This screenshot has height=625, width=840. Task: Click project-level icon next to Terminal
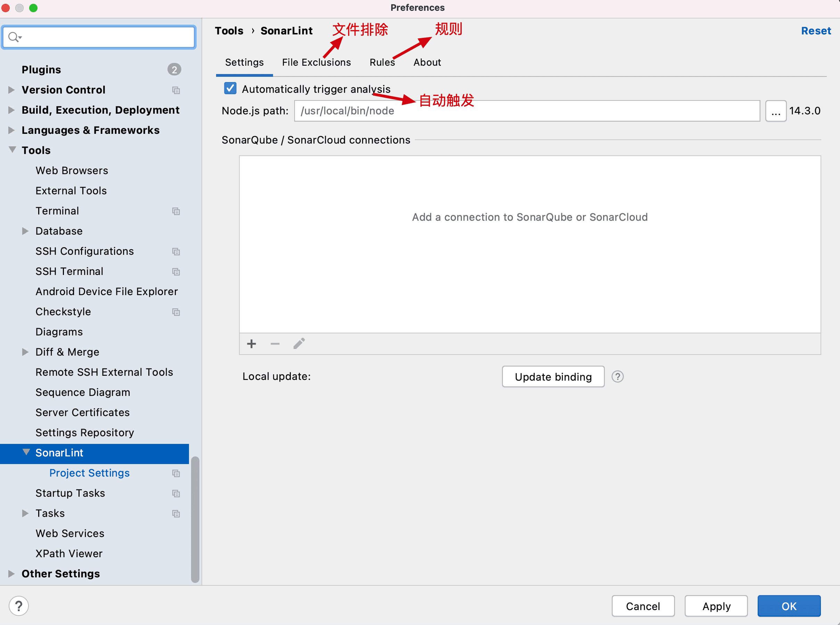[x=176, y=211]
